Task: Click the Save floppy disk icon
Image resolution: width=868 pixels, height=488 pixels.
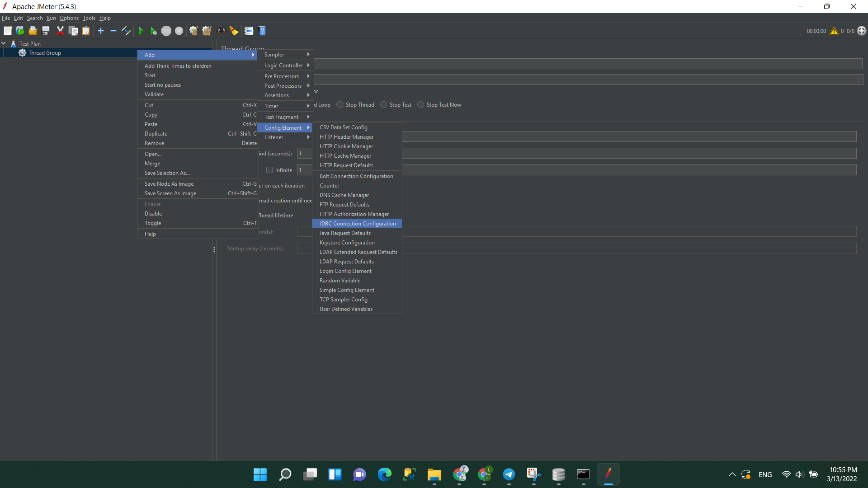Action: point(45,31)
